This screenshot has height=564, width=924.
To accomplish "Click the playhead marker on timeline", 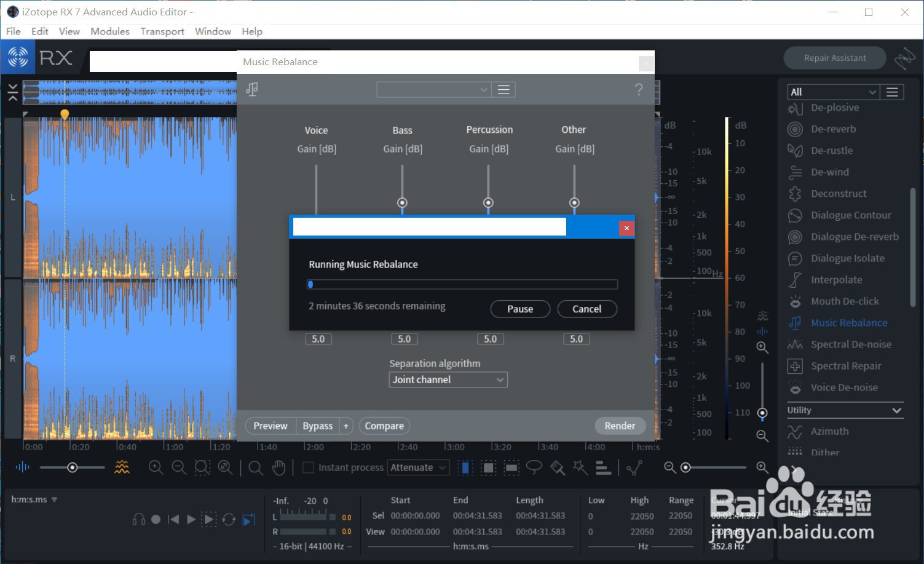I will [65, 114].
